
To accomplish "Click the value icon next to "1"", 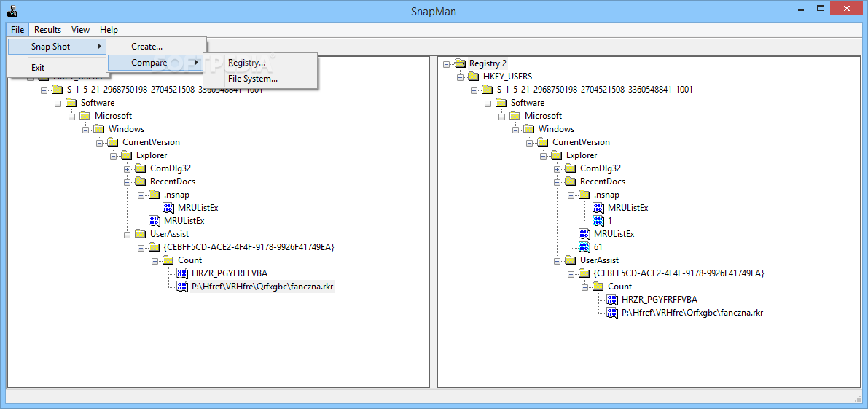I will click(x=598, y=221).
